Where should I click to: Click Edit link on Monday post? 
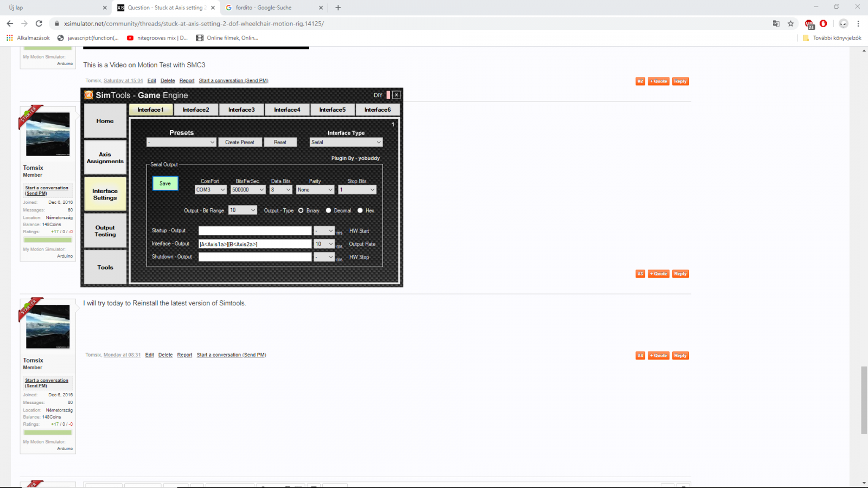pos(150,355)
